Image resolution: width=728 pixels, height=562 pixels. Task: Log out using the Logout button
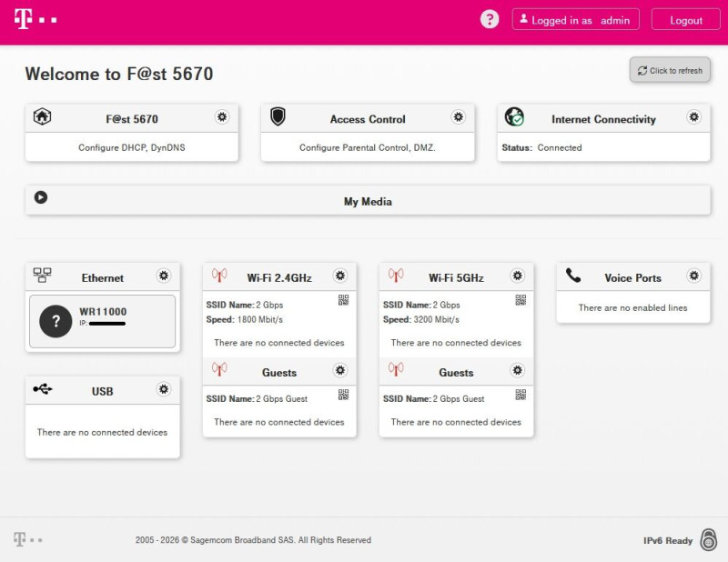pyautogui.click(x=686, y=19)
